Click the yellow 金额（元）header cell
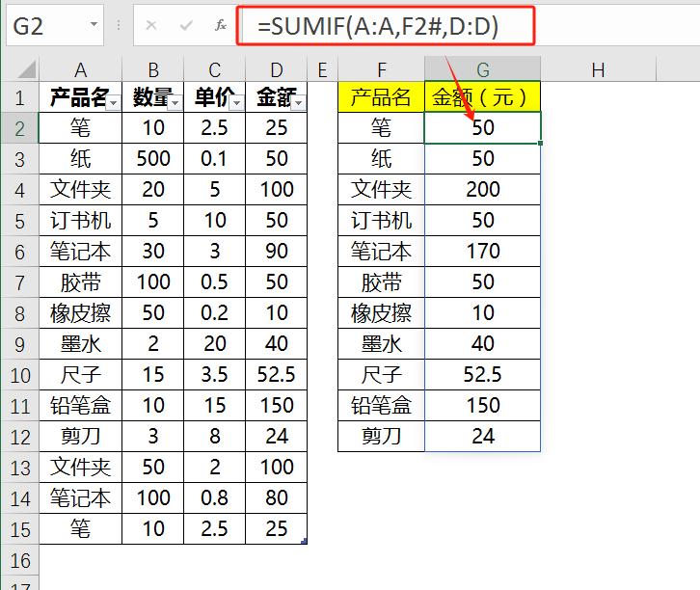This screenshot has width=700, height=590. 483,96
